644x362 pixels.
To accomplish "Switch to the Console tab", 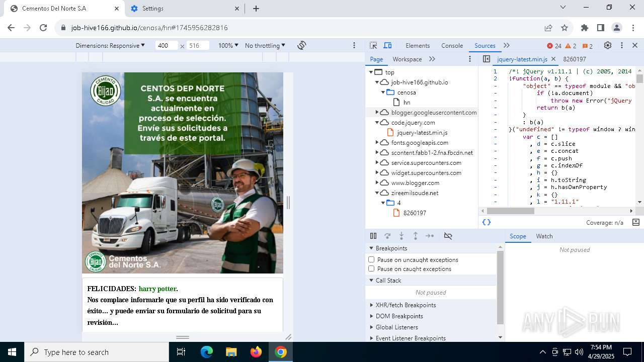I will click(452, 45).
